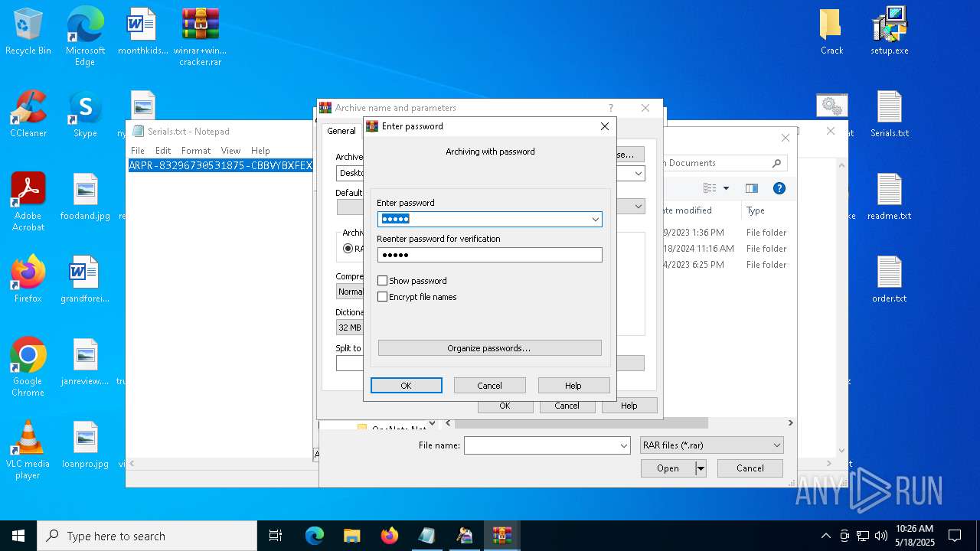Expand the Enter password dropdown arrow

(595, 220)
